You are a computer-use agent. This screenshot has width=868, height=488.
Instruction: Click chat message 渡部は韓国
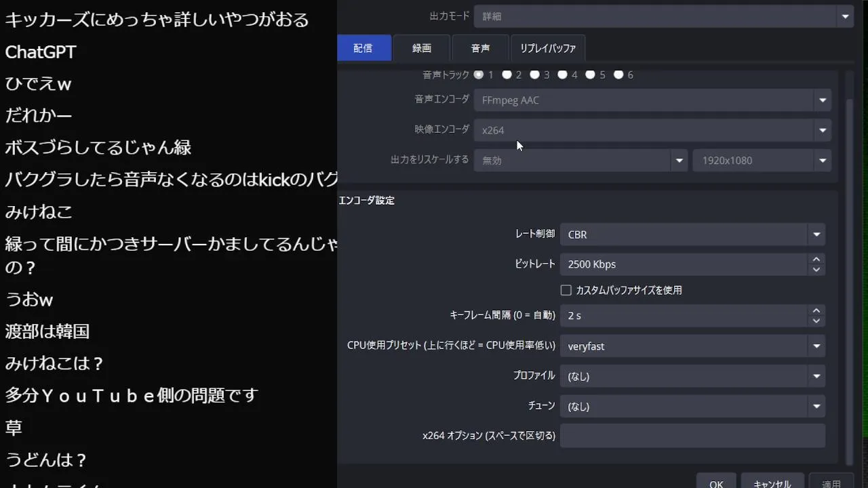point(47,331)
